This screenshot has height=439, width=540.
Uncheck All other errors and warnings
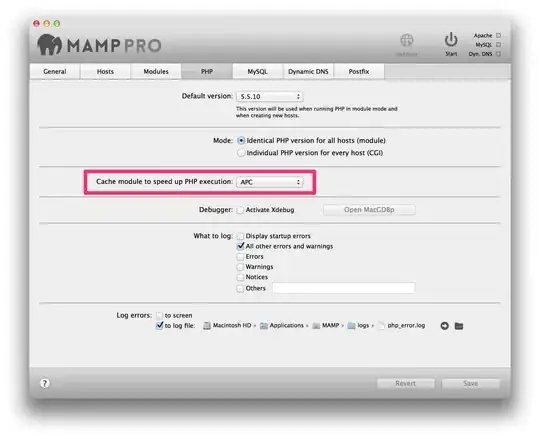[x=240, y=246]
